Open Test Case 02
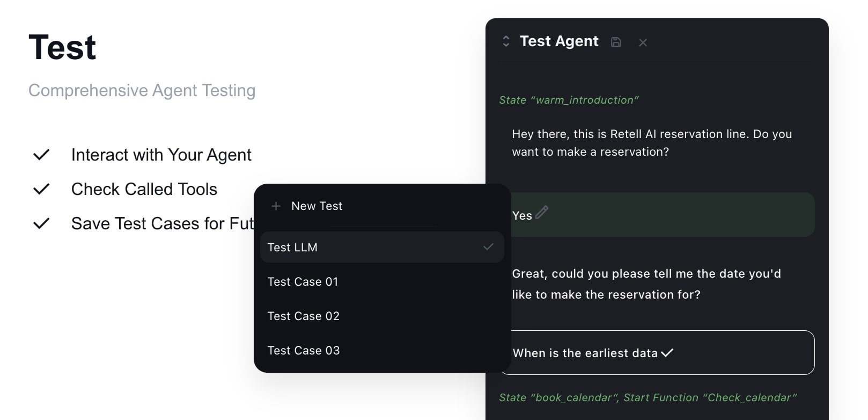868x420 pixels. point(304,316)
